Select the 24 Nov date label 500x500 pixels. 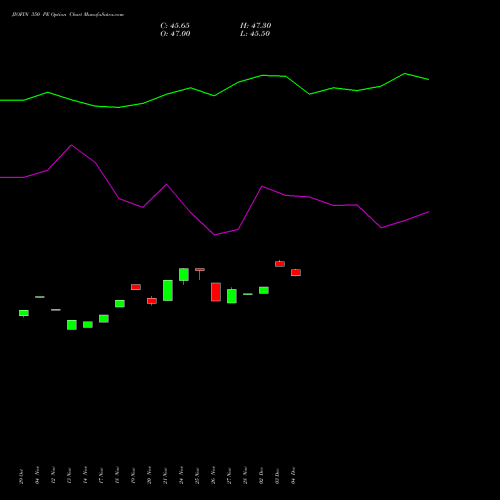click(x=181, y=475)
